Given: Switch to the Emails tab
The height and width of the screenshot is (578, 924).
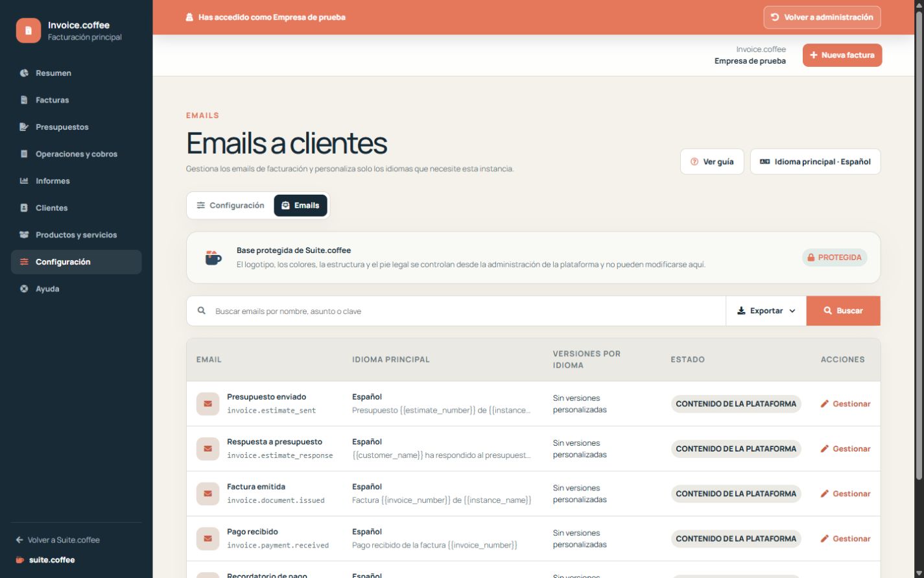Looking at the screenshot, I should (x=300, y=206).
